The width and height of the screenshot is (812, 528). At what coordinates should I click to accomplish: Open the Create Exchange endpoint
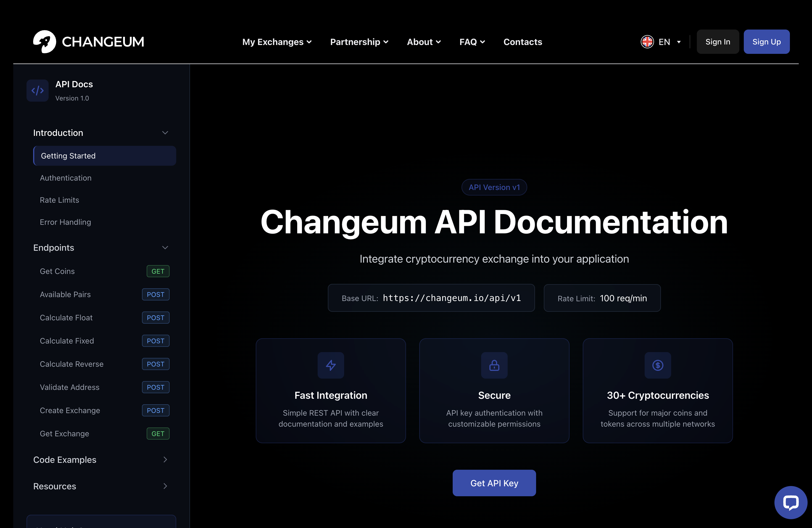70,410
